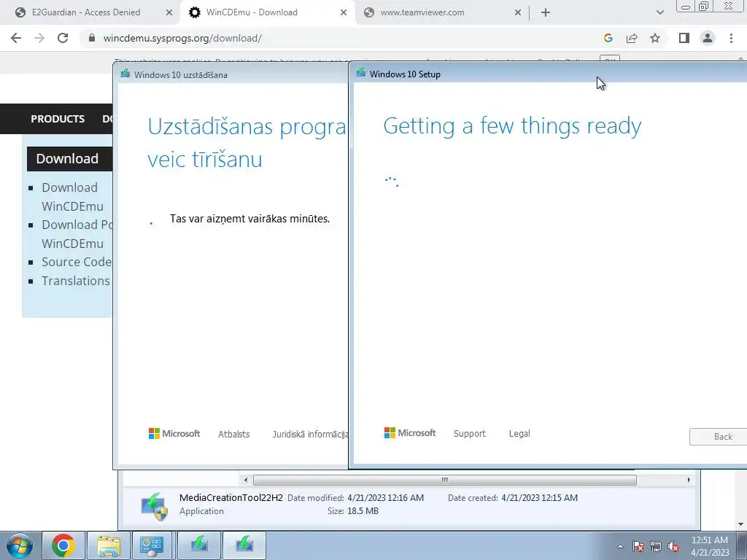The width and height of the screenshot is (747, 560).
Task: Close the WinCDEmu - Download tab
Action: pyautogui.click(x=344, y=13)
